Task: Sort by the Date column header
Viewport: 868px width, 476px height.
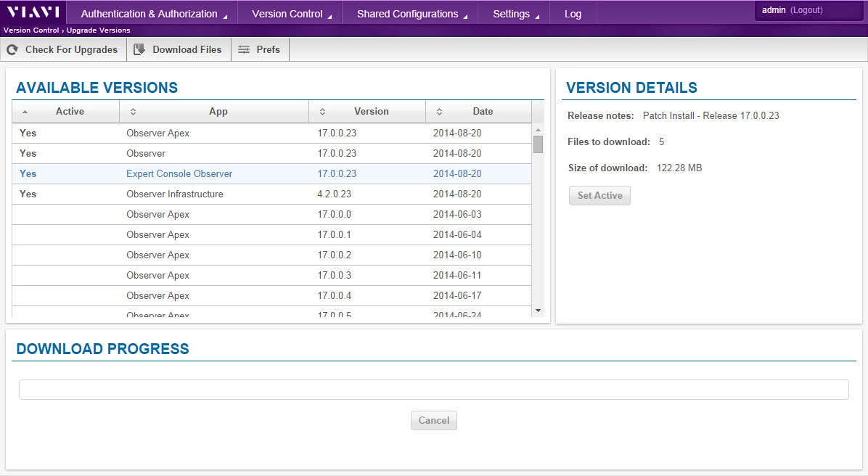Action: 479,112
